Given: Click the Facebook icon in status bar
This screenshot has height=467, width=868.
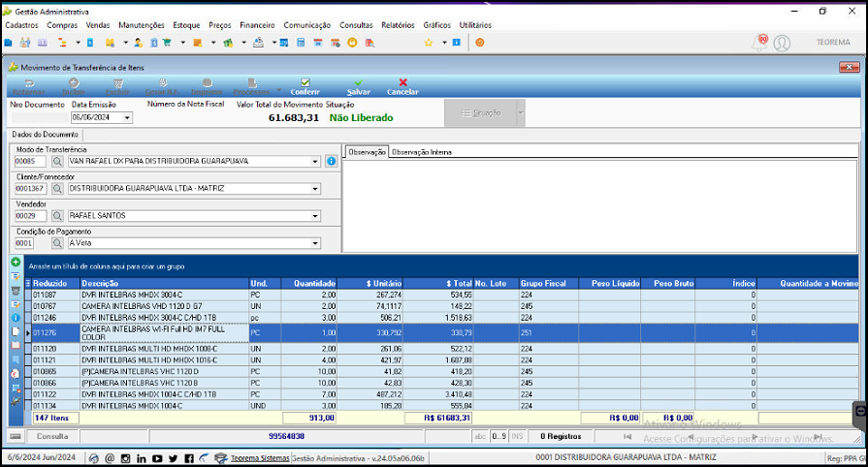Looking at the screenshot, I should point(189,458).
